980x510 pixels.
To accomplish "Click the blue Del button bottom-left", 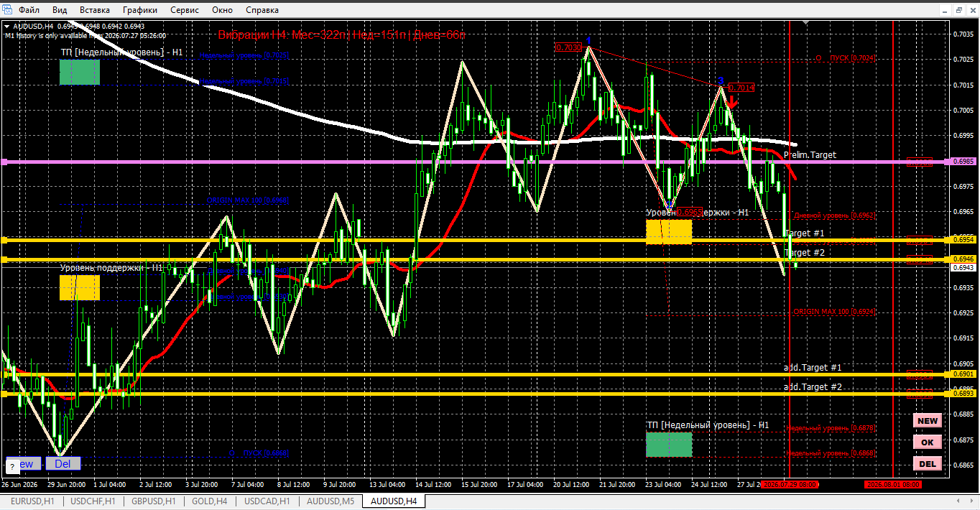I will 63,464.
